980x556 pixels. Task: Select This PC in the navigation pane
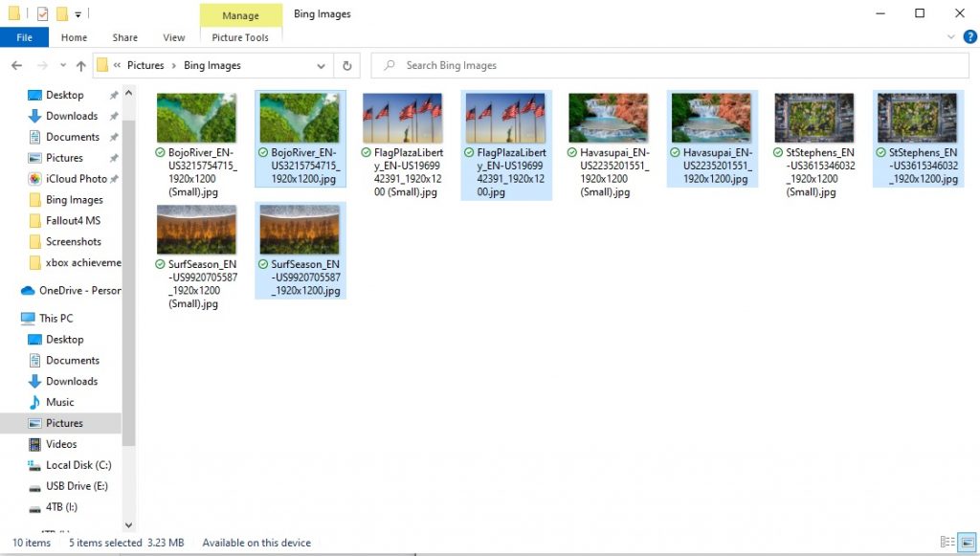[x=56, y=318]
